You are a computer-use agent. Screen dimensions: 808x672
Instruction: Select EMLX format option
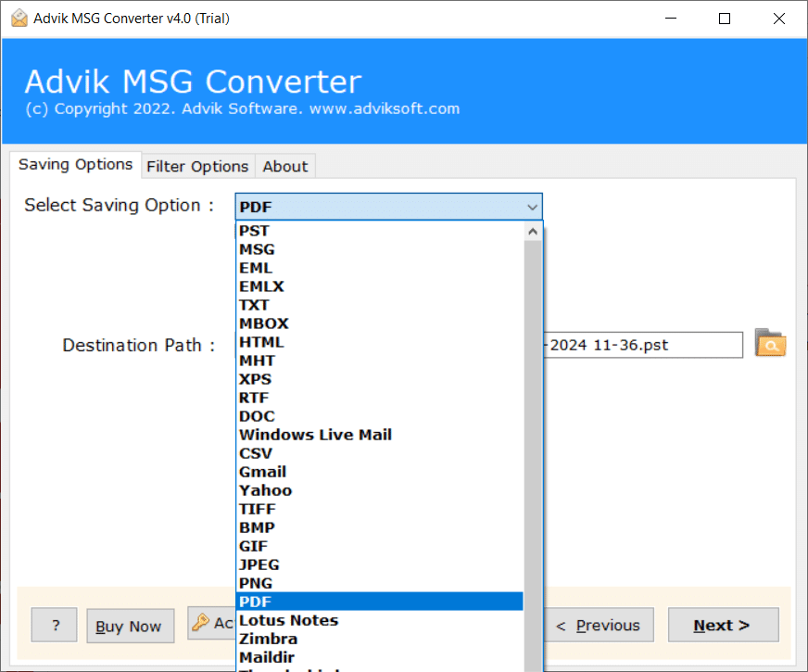click(x=380, y=286)
